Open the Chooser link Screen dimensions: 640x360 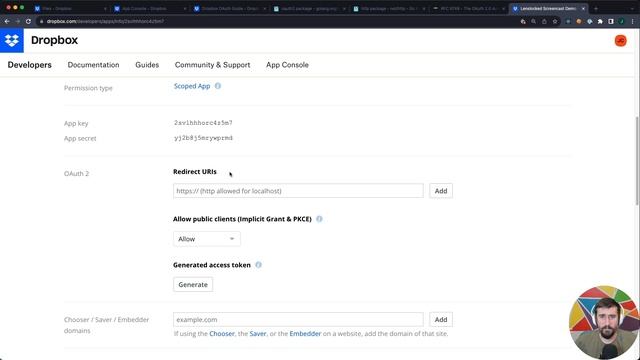(222, 333)
